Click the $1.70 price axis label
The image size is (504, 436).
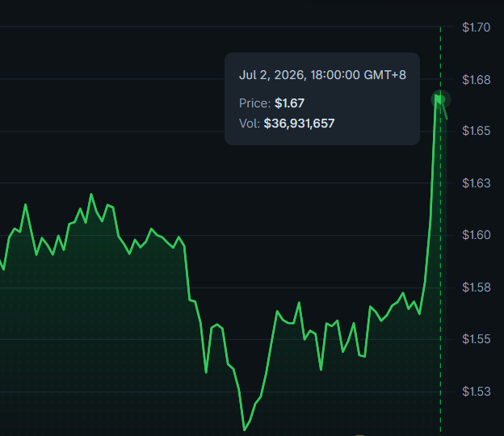tap(476, 27)
